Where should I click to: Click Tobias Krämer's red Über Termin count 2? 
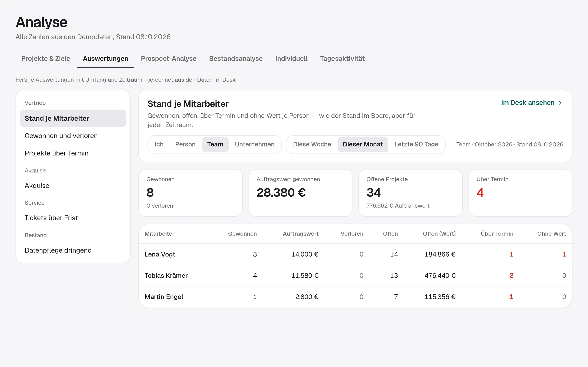[x=511, y=275]
